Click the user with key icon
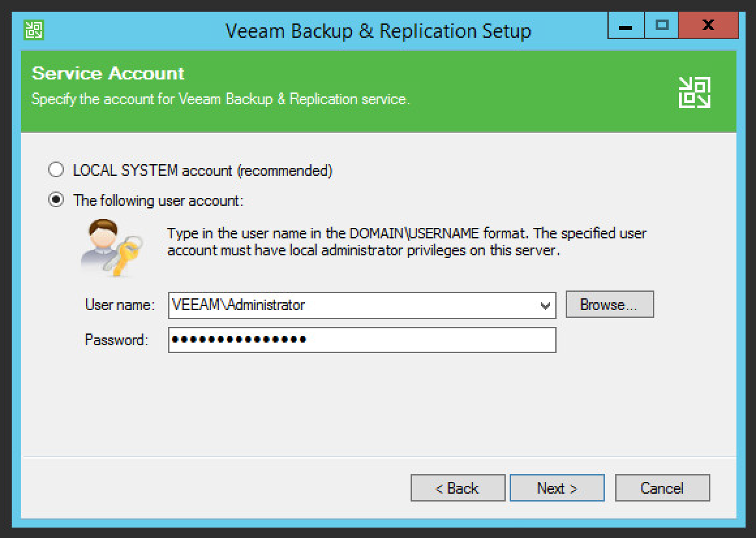This screenshot has height=538, width=756. (x=112, y=248)
